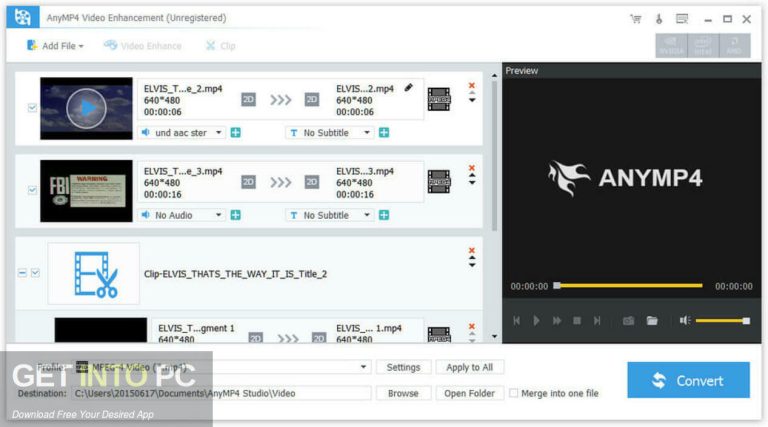
Task: Open the und aac ster audio dropdown
Action: click(x=183, y=133)
